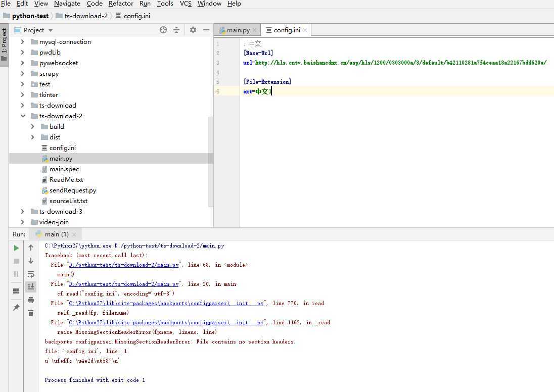Toggle soft-wrap in Run console
The width and height of the screenshot is (554, 392).
(31, 274)
